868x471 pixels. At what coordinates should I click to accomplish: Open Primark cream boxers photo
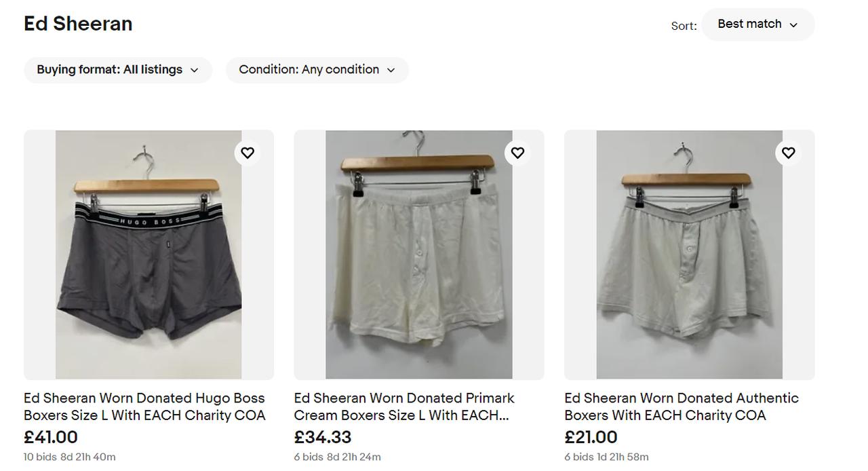coord(418,255)
